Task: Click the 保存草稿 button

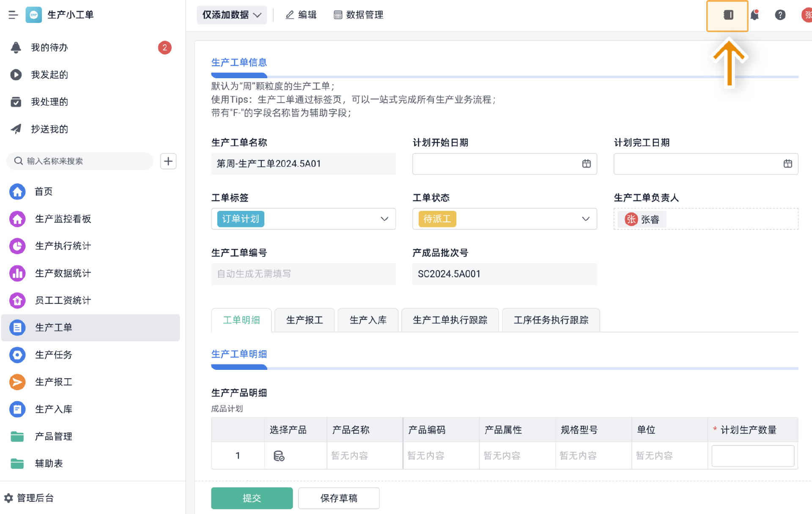Action: pos(338,498)
